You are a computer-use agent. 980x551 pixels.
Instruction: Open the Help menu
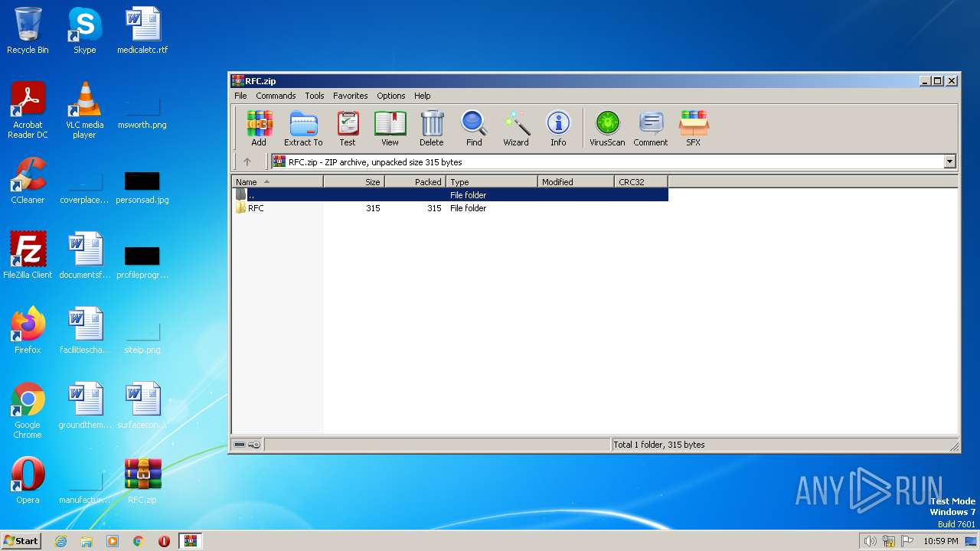pyautogui.click(x=423, y=96)
